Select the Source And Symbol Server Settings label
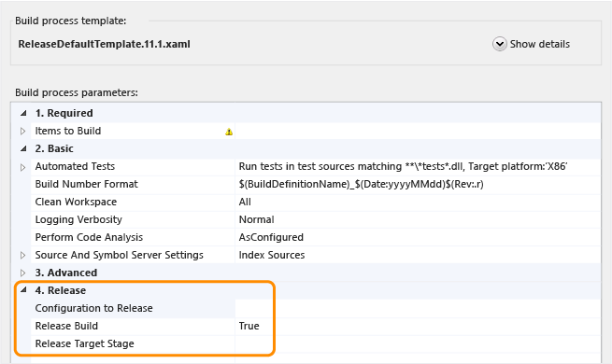 (119, 255)
